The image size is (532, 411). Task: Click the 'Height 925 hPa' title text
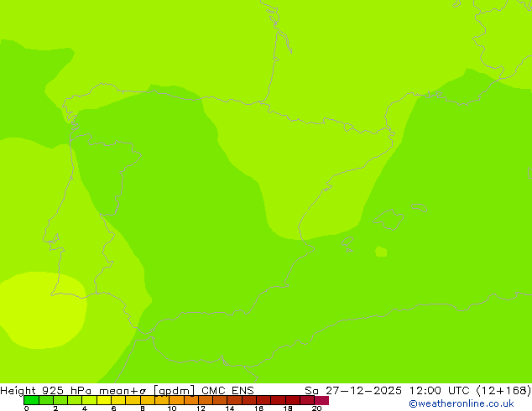(x=45, y=391)
